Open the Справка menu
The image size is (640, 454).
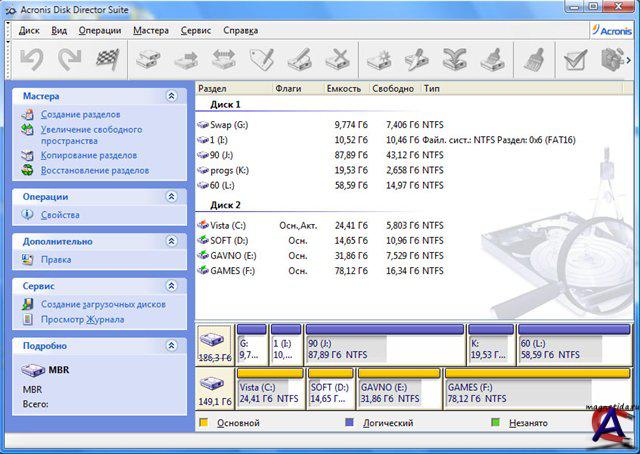point(240,30)
